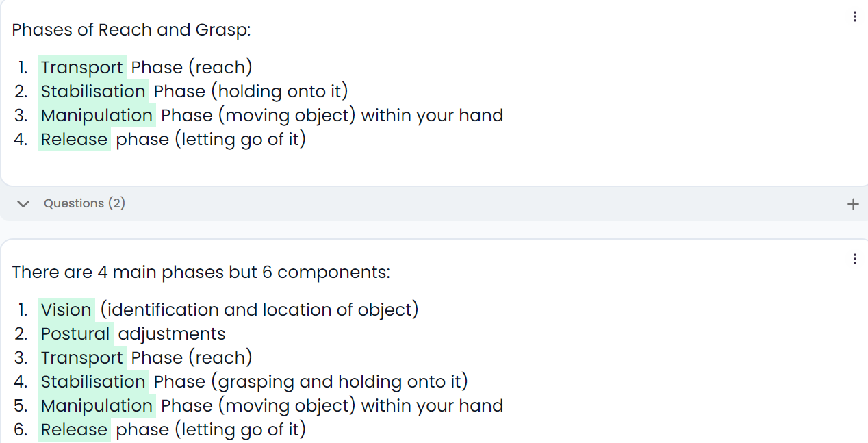Click highlighted 'Transport' in the four-phase list
868x443 pixels.
81,68
